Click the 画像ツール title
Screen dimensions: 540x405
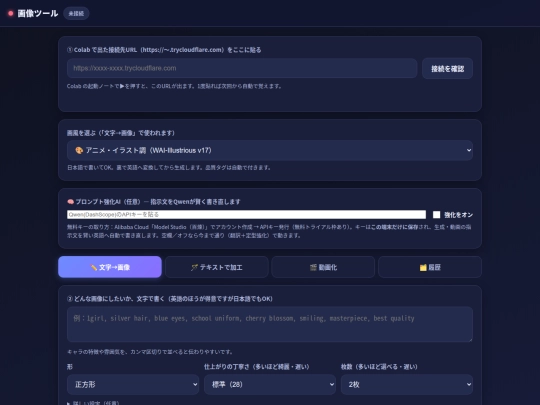point(38,13)
